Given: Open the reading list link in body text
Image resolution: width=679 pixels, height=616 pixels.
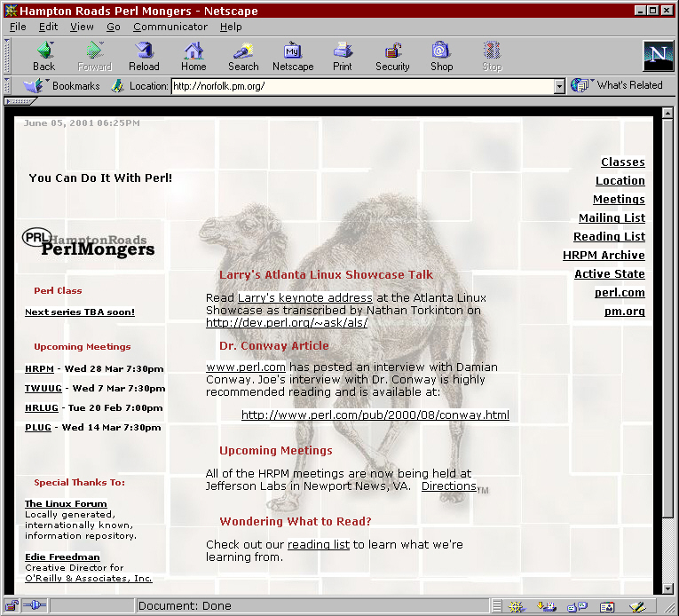Looking at the screenshot, I should [319, 544].
